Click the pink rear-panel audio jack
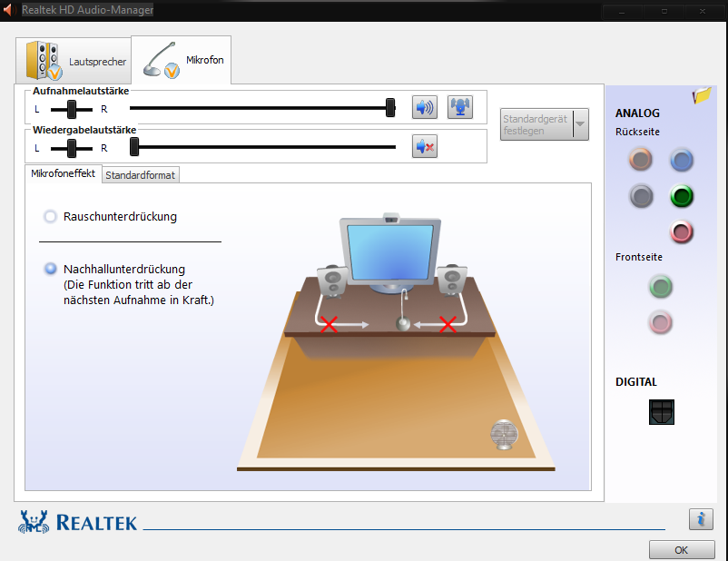Screen dimensions: 728x561 (681, 231)
